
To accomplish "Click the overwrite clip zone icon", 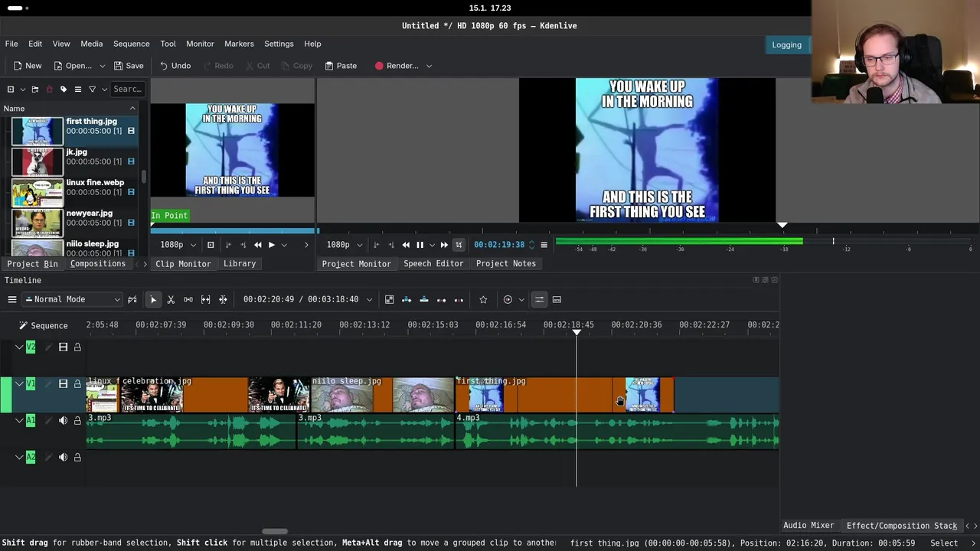I will coord(424,299).
